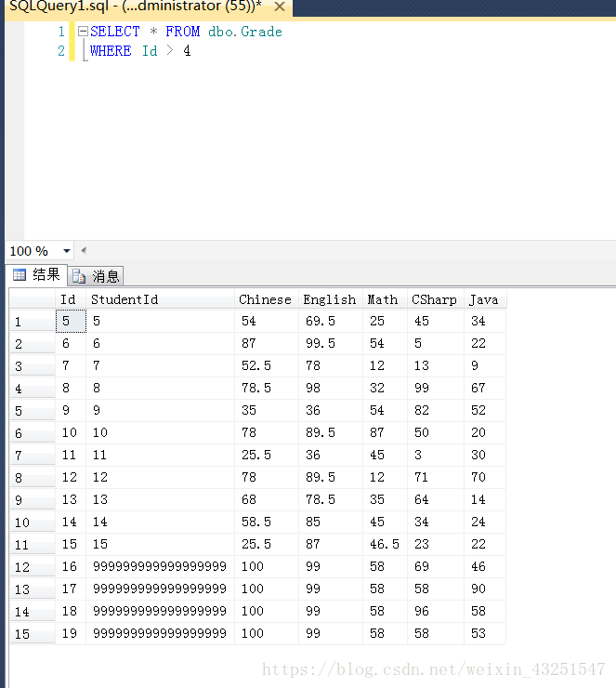Screen dimensions: 616x688
Task: Close the SQLQuery1.sql tab
Action: 279,7
